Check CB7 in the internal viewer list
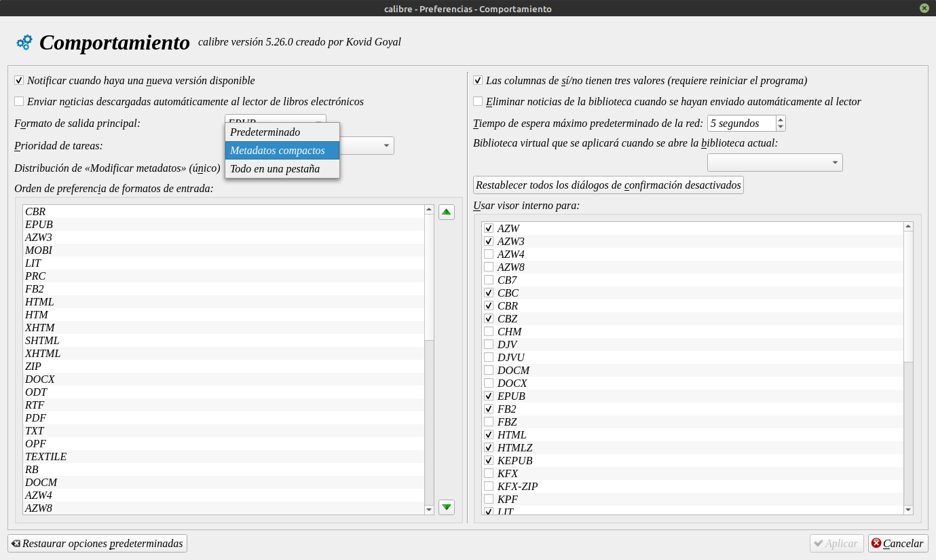Image resolution: width=936 pixels, height=560 pixels. click(489, 280)
